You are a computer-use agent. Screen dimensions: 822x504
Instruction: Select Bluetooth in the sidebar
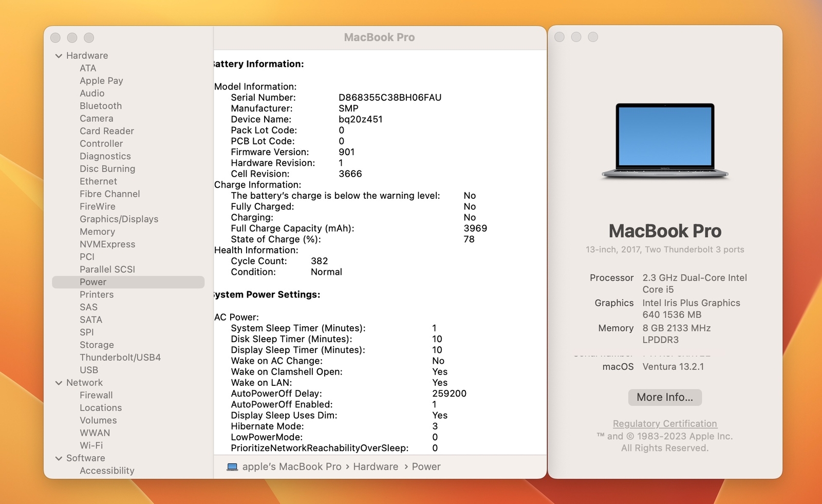101,106
